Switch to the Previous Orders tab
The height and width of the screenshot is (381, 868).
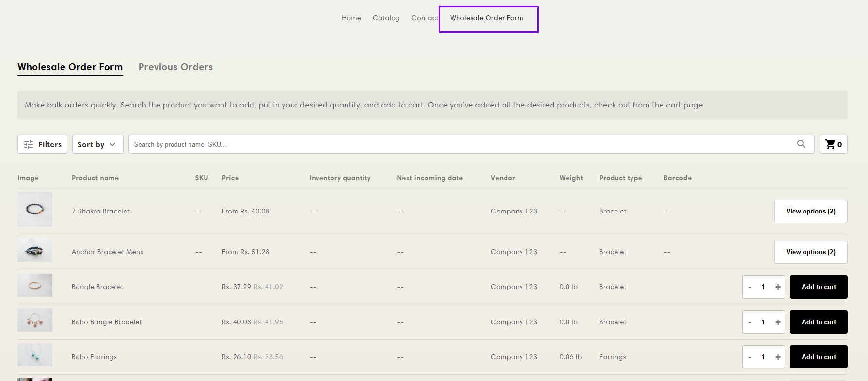click(175, 67)
